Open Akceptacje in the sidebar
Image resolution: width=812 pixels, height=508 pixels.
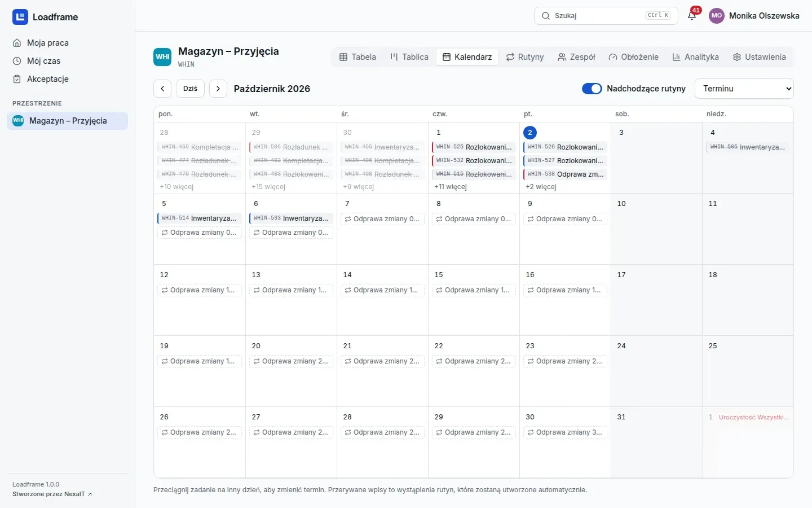click(67, 79)
